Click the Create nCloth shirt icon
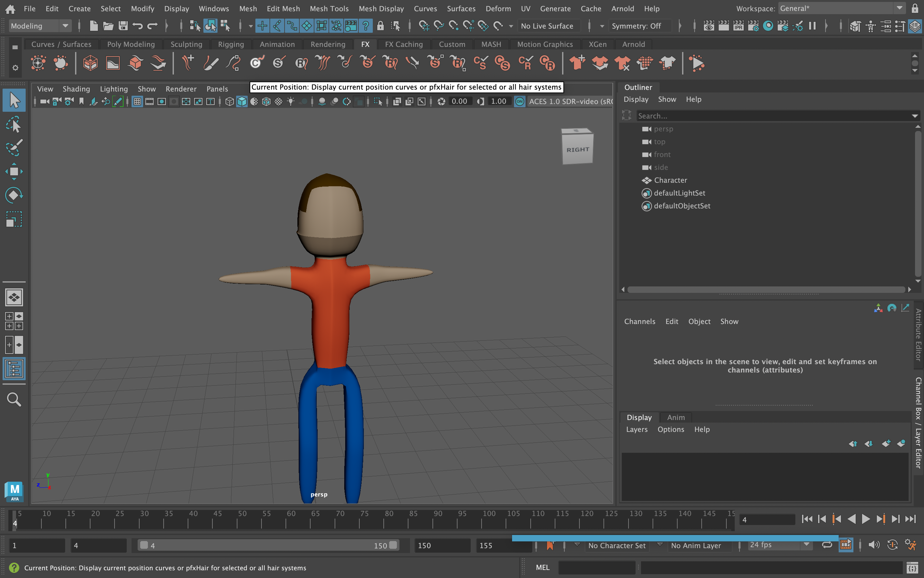The image size is (924, 578). click(x=577, y=63)
